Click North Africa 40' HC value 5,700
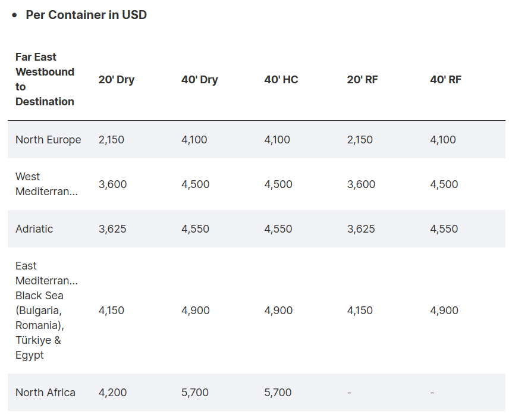The image size is (509, 420). tap(278, 393)
